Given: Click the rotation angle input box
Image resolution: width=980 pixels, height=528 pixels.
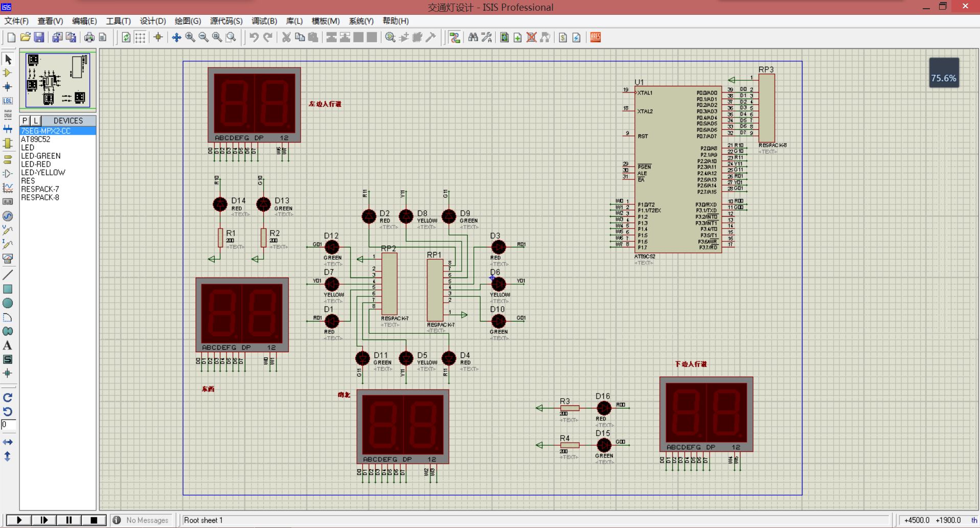Looking at the screenshot, I should (8, 425).
